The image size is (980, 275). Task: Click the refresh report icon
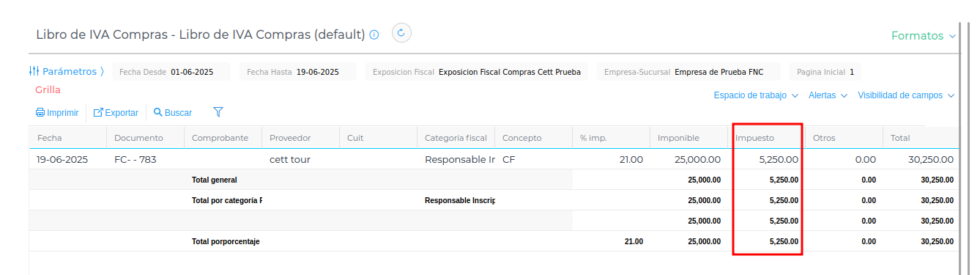click(401, 33)
